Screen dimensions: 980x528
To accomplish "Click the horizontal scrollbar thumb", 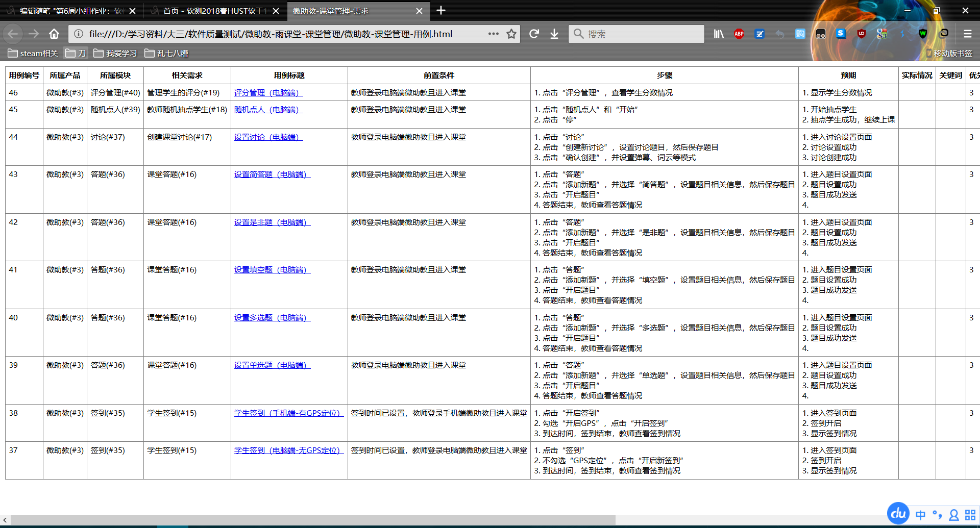I will tap(312, 520).
